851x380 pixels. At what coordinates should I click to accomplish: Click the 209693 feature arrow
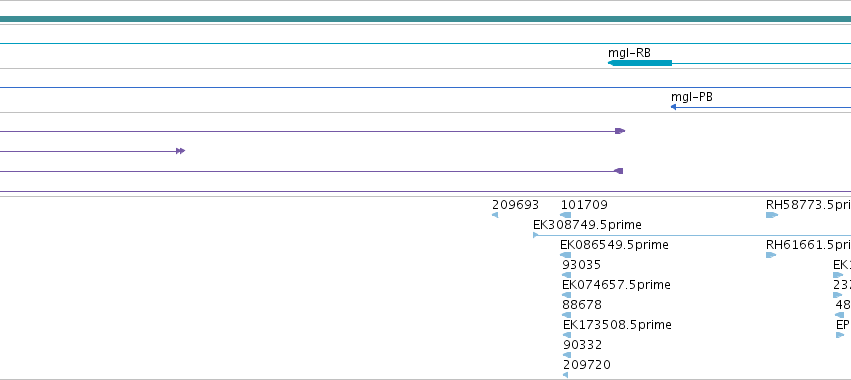[495, 215]
